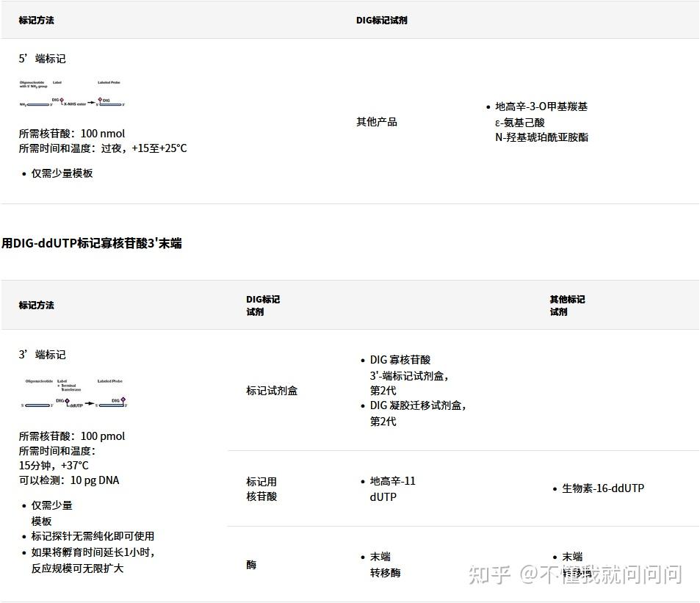
Task: Click the DIG diamond icon in 5' labeling diagram
Action: (62, 99)
